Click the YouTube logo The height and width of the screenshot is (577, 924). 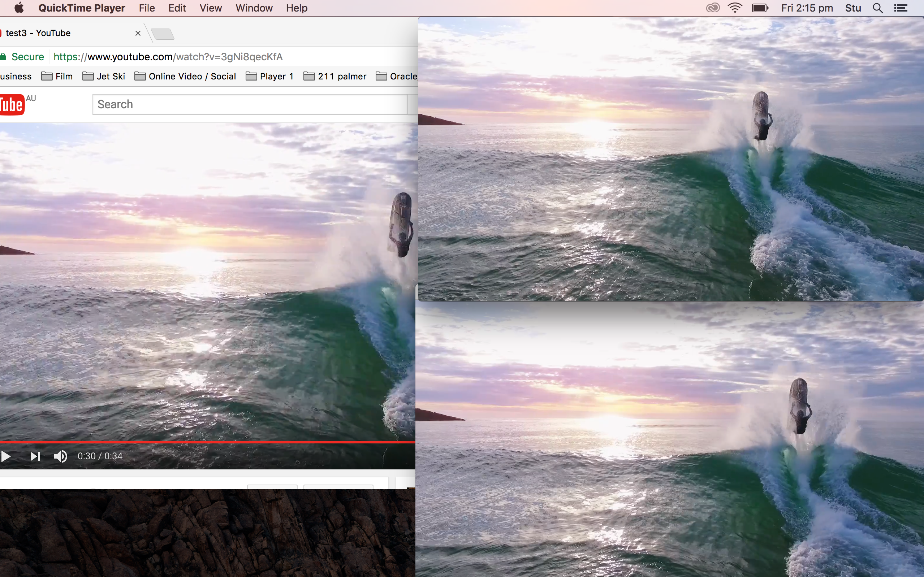pos(12,104)
